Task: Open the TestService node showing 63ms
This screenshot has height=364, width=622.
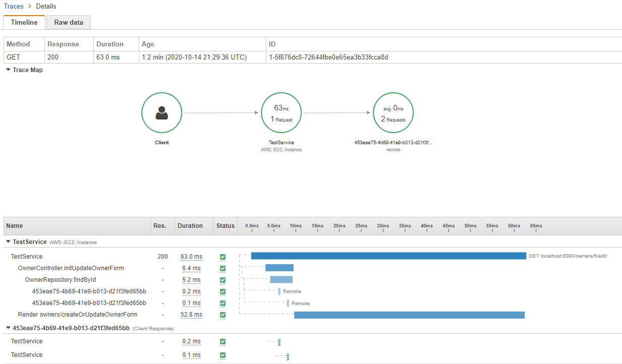Action: point(281,112)
